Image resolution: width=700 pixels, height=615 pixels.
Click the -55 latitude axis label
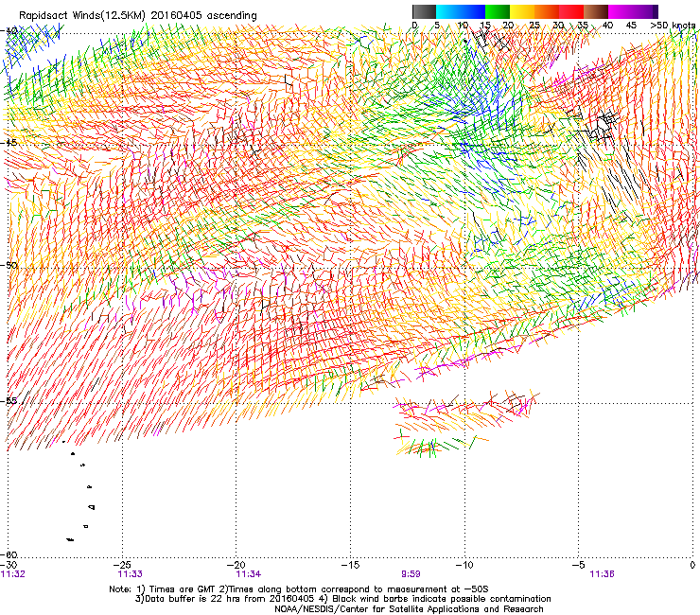click(x=9, y=400)
